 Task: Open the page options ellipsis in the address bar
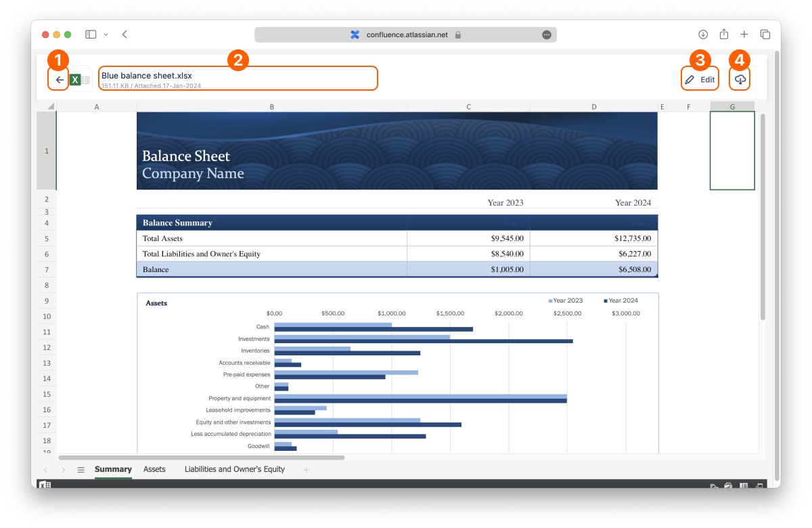(547, 35)
